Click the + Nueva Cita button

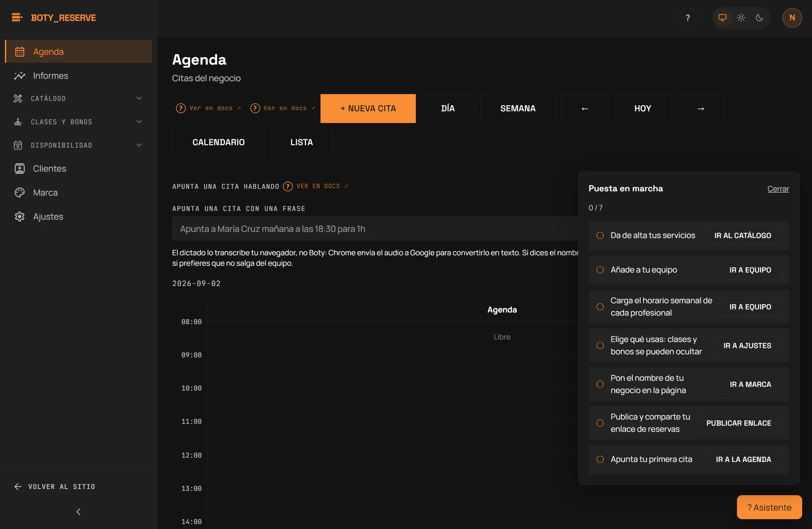tap(368, 109)
